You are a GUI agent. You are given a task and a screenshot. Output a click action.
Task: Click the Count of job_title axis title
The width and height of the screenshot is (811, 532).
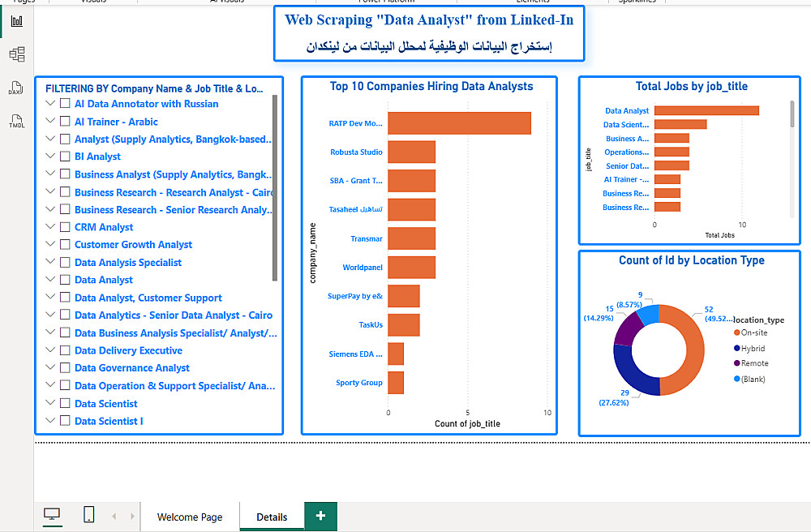(x=467, y=423)
